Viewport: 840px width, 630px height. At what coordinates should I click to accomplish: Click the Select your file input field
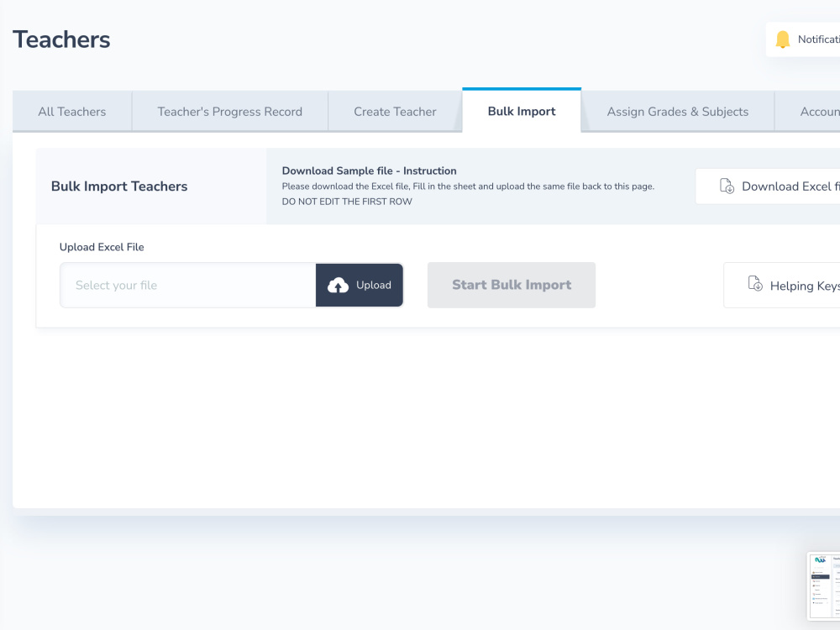click(x=188, y=285)
